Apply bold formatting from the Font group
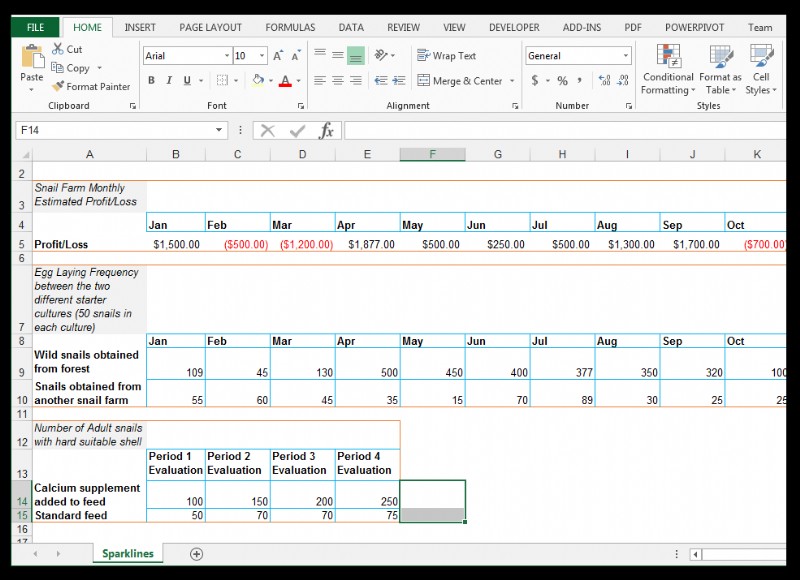This screenshot has height=580, width=800. (151, 78)
